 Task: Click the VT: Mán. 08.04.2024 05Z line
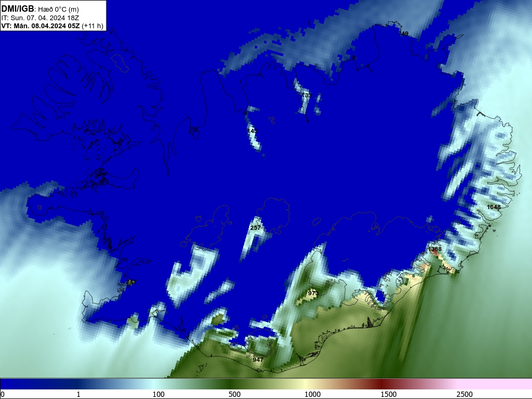click(41, 26)
